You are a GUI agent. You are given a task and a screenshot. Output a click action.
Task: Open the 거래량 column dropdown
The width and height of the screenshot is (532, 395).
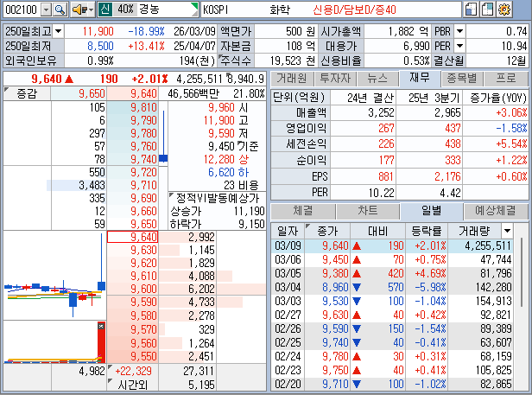tap(507, 231)
